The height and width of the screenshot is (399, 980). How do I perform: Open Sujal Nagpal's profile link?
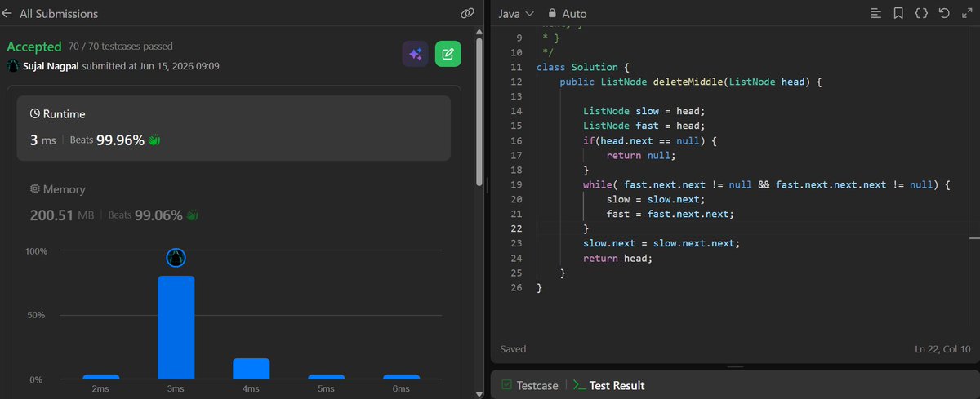tap(51, 66)
